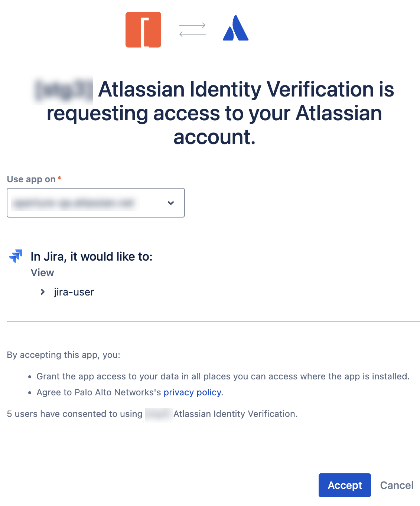Click the 'View' permission category text
The height and width of the screenshot is (506, 420).
[x=42, y=273]
